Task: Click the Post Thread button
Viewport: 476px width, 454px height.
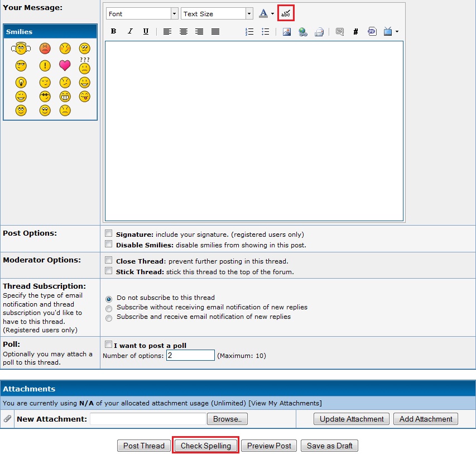Action: 144,446
